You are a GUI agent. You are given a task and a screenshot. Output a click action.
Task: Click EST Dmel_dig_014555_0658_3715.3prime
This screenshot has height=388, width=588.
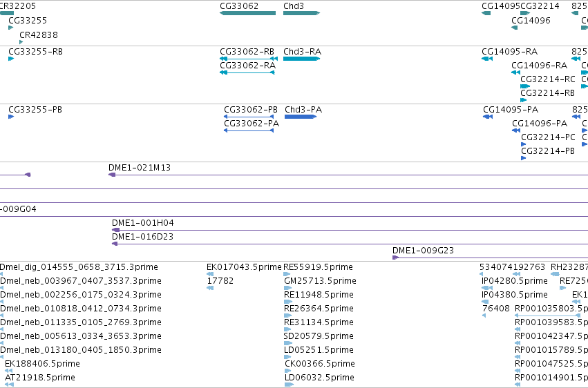[79, 267]
